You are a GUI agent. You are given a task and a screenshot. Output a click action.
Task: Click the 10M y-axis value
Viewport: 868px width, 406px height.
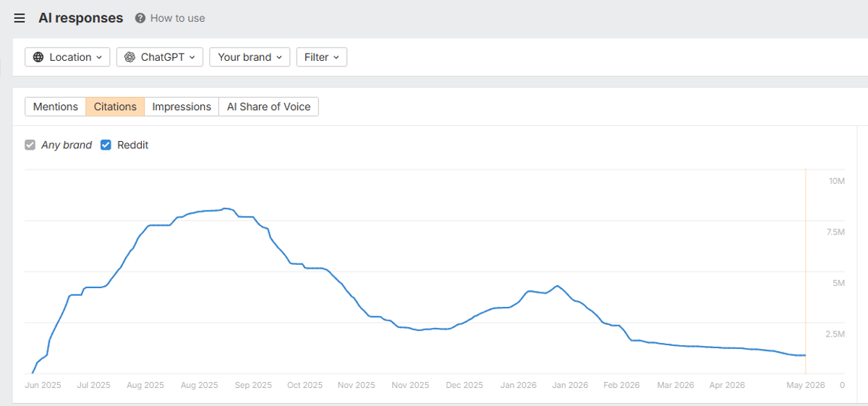(x=836, y=181)
